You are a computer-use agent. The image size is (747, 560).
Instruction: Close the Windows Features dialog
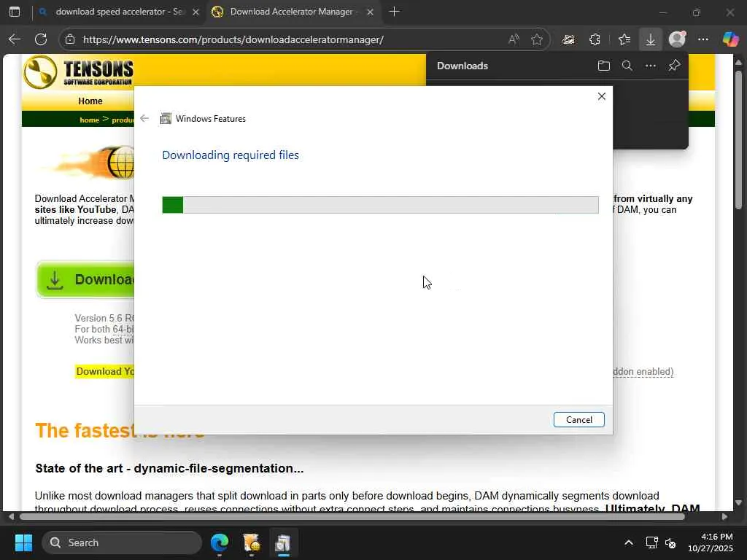(602, 96)
